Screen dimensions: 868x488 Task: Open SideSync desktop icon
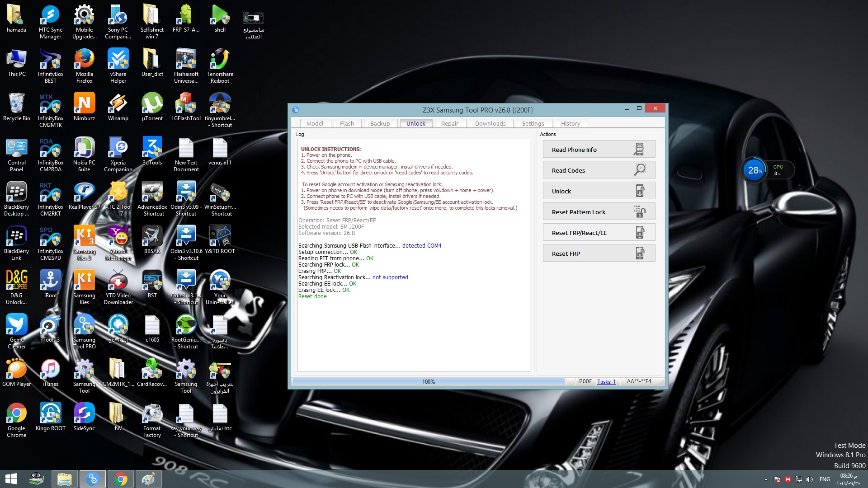(x=84, y=417)
